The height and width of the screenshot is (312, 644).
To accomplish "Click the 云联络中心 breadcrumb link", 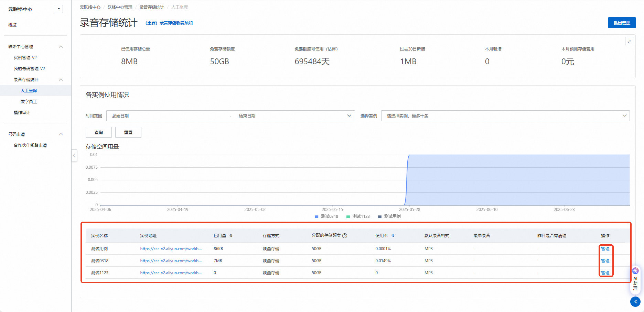I will point(90,7).
